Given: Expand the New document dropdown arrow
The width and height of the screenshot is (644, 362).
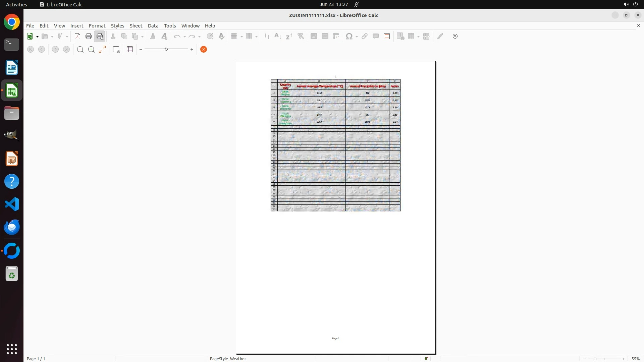Looking at the screenshot, I should click(37, 37).
